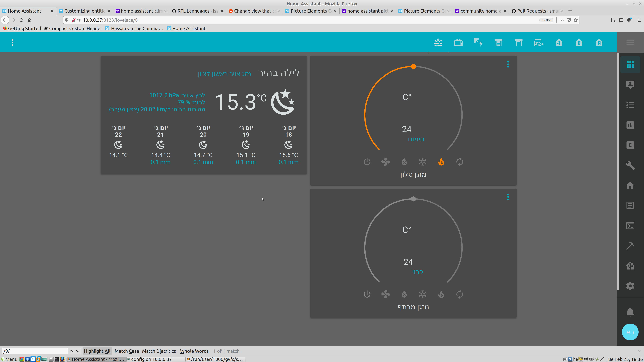
Task: Enable Whole Words search option
Action: [x=194, y=351]
